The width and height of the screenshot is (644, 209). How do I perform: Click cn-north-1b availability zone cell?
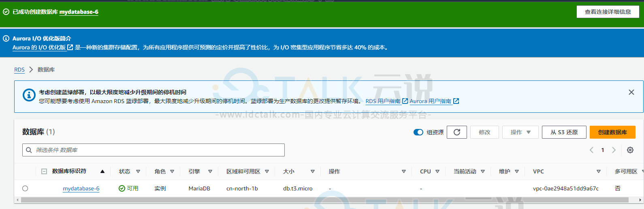tap(242, 188)
